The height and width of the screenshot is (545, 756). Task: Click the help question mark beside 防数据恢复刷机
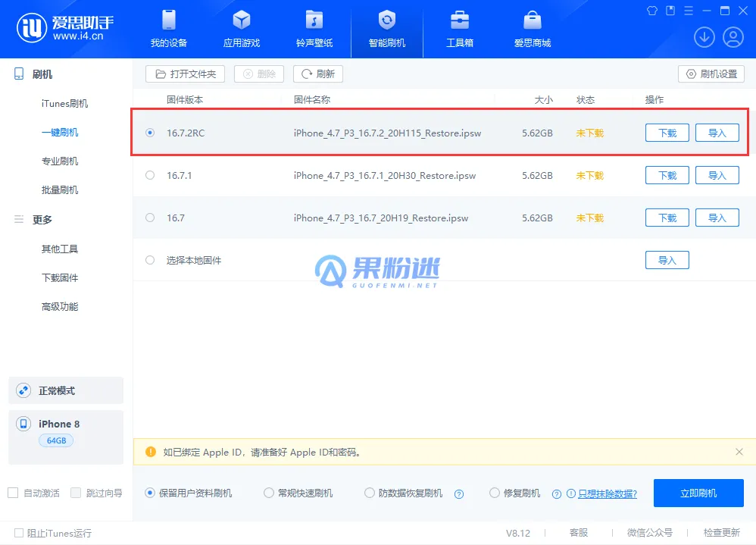click(458, 493)
